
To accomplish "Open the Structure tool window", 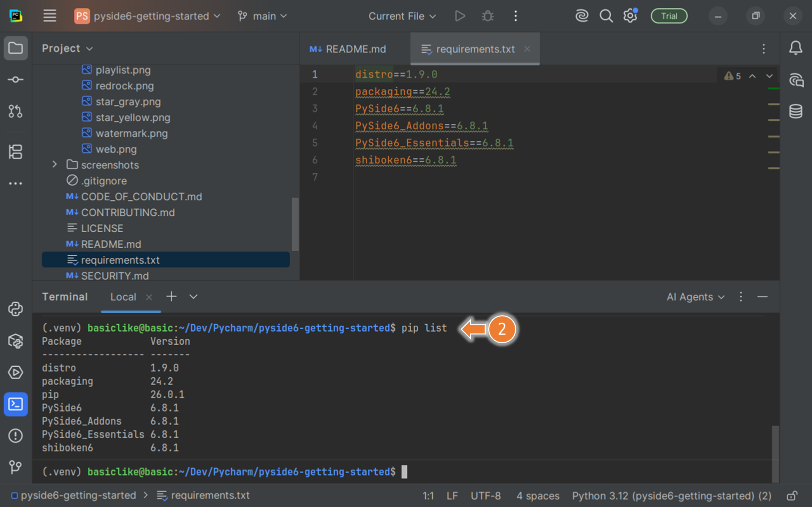I will coord(15,152).
